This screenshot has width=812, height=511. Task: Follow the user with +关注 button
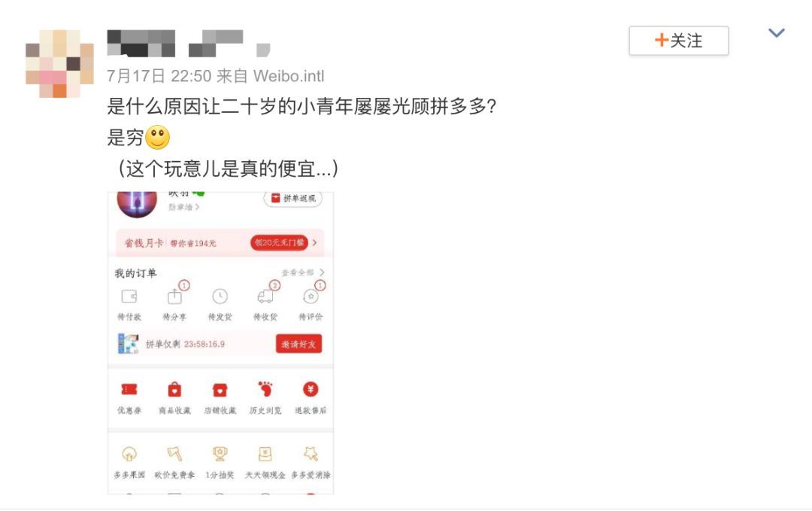point(678,41)
